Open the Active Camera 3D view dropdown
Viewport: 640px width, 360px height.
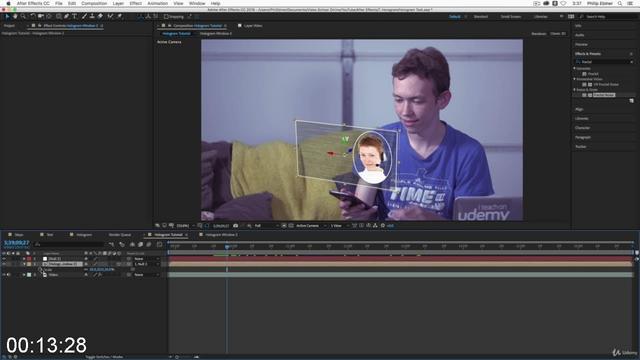311,226
